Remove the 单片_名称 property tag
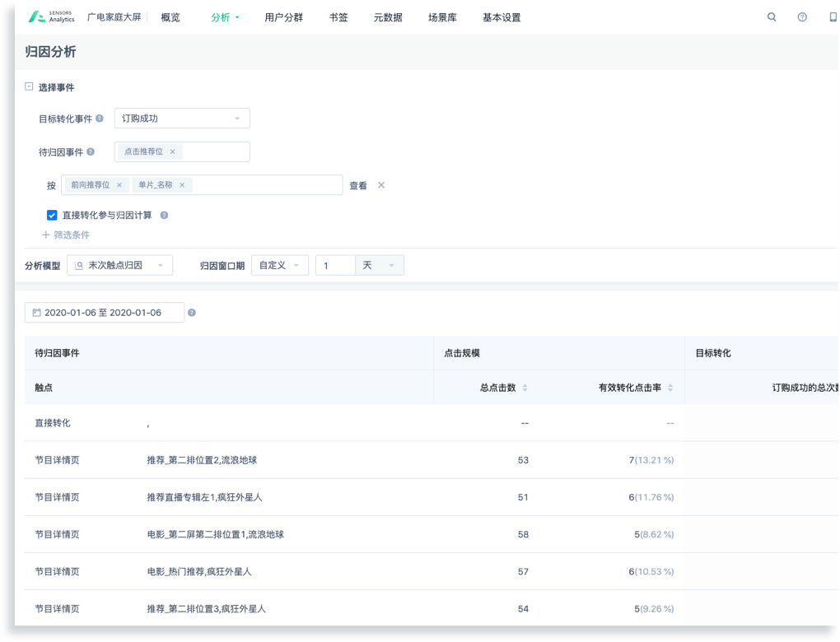This screenshot has width=840, height=642. (182, 185)
